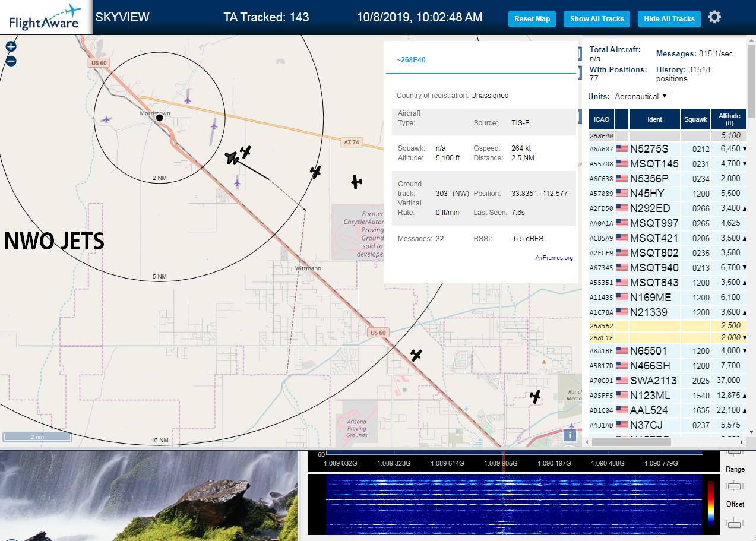756x541 pixels.
Task: Sort the table by Squawk column
Action: tap(696, 119)
